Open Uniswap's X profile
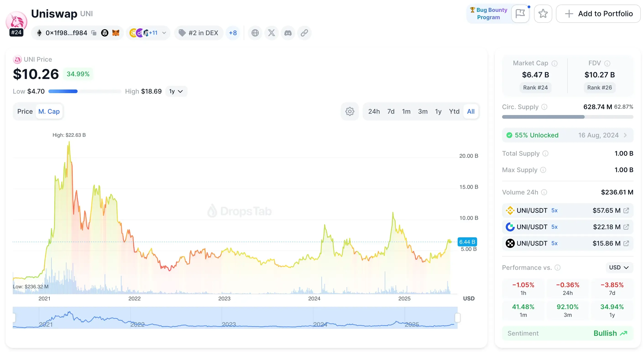 [272, 33]
